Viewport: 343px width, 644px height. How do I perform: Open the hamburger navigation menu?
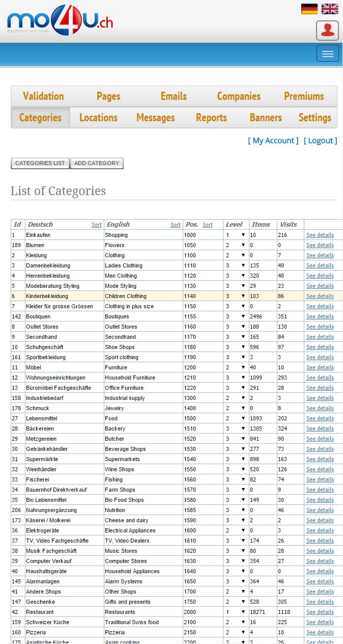point(327,53)
